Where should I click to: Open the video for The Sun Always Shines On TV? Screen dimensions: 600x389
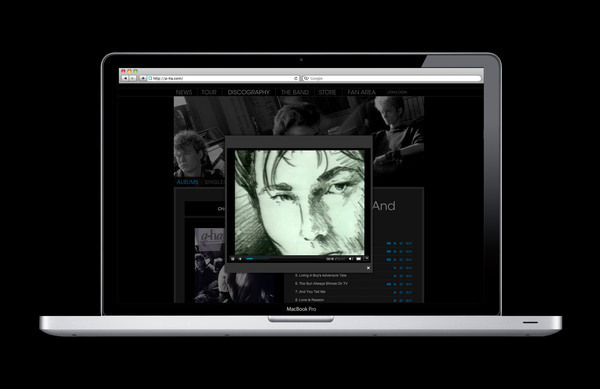[389, 284]
